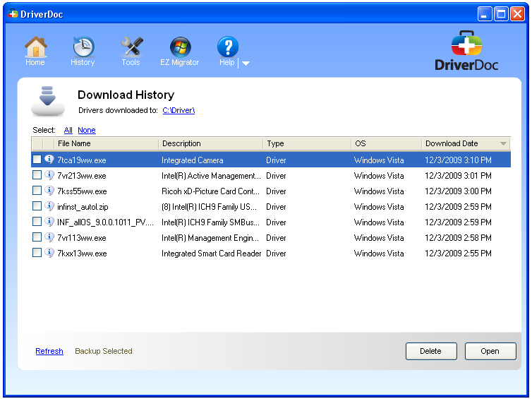Sort by the OS column header
Viewport: 532px width, 399px height.
(x=386, y=143)
